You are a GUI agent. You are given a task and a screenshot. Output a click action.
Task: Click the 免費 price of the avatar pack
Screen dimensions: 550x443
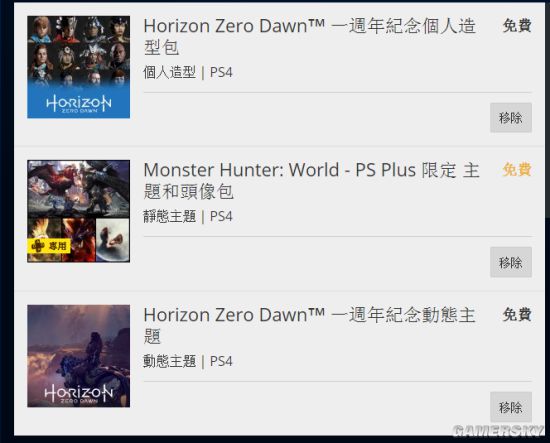(x=517, y=26)
